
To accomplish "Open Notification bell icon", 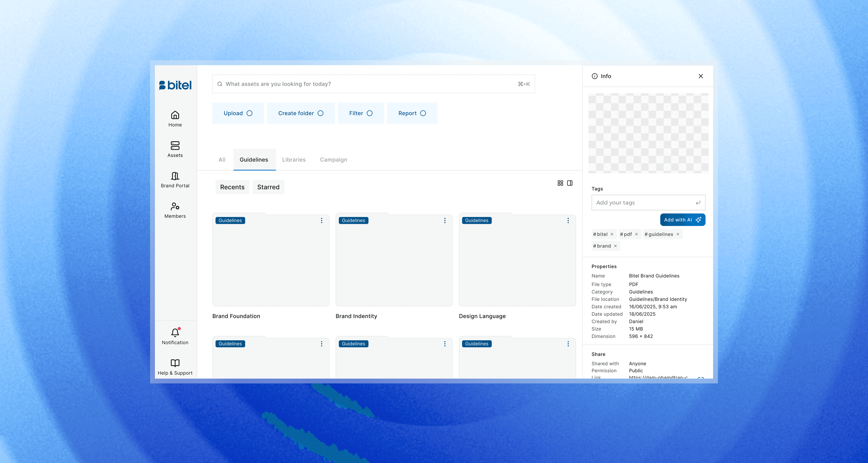I will coord(175,333).
